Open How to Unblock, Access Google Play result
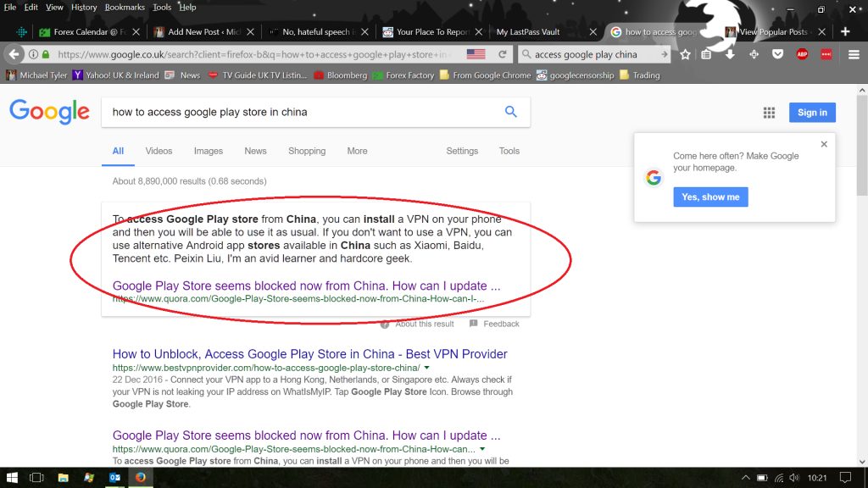Screen dimensions: 868x488 309,353
